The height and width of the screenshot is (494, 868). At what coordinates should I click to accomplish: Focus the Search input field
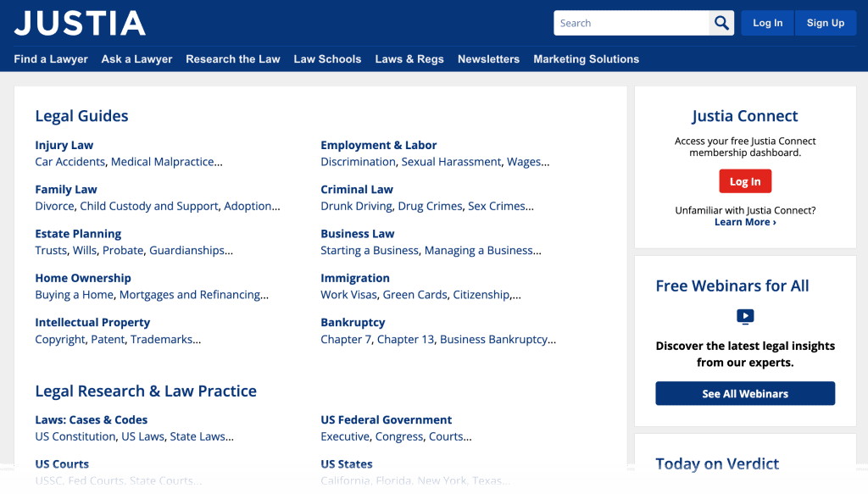click(632, 23)
